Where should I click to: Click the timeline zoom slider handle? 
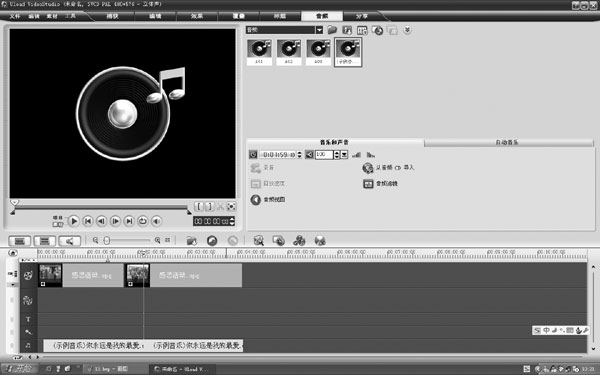107,240
